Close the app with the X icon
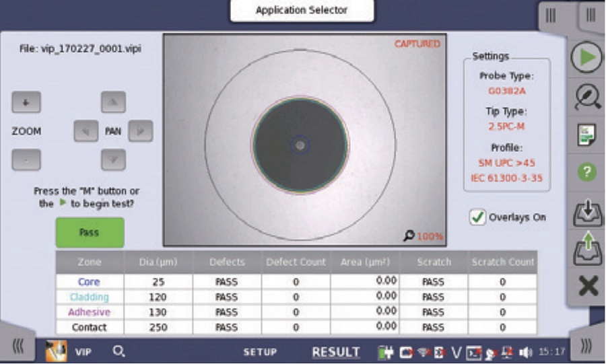This screenshot has width=606, height=364. (x=588, y=287)
